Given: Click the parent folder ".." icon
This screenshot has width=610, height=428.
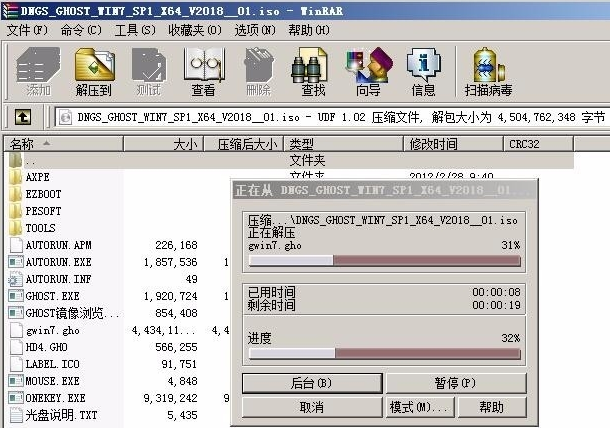Looking at the screenshot, I should (x=16, y=160).
